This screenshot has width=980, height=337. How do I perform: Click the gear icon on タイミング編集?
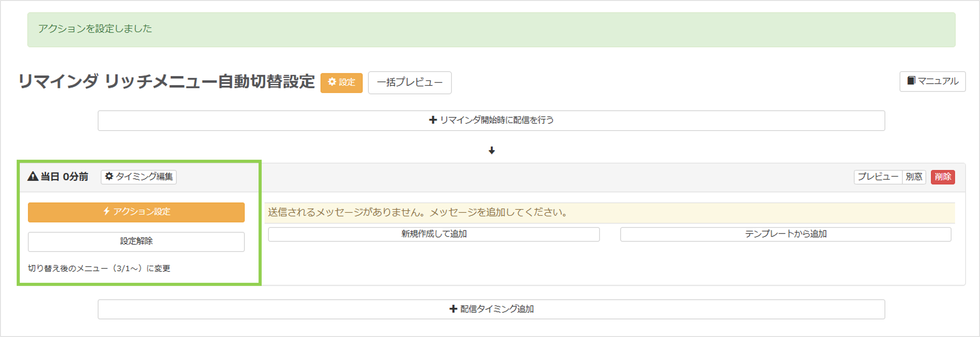[109, 176]
